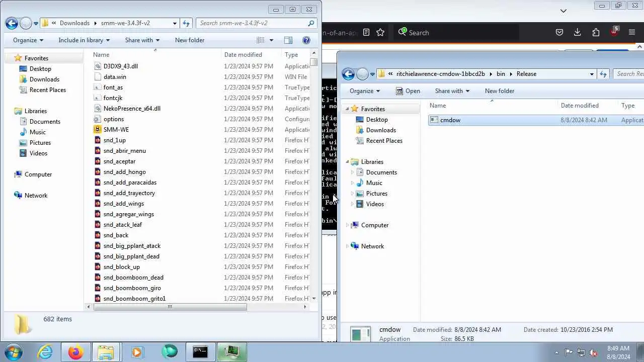Open Desktop favorite in smm-we sidebar
644x362 pixels.
coord(40,69)
